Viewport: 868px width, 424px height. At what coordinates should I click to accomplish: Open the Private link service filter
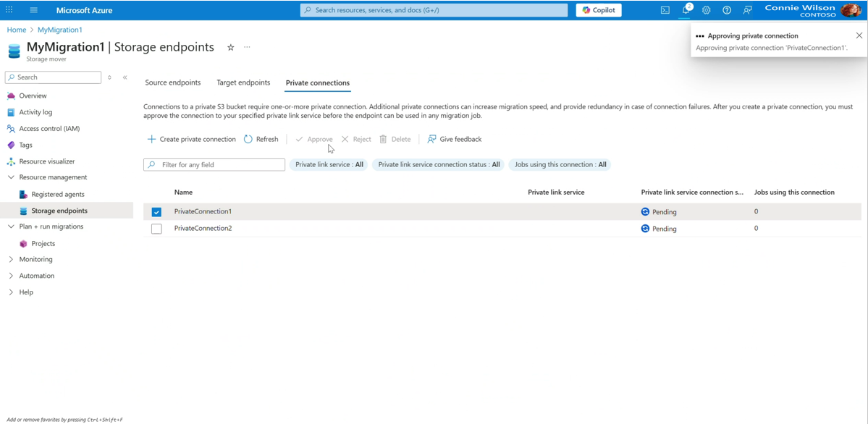tap(329, 164)
